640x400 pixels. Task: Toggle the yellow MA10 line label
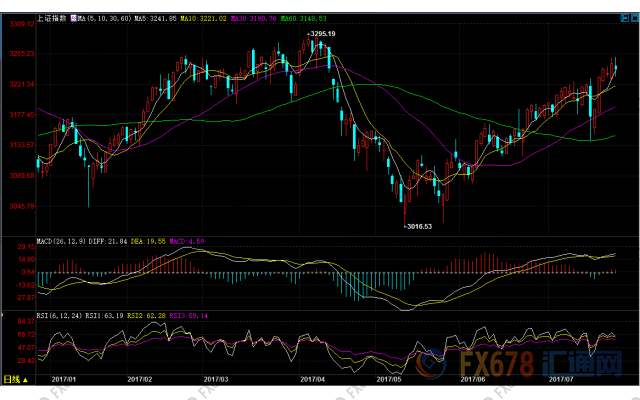(201, 18)
